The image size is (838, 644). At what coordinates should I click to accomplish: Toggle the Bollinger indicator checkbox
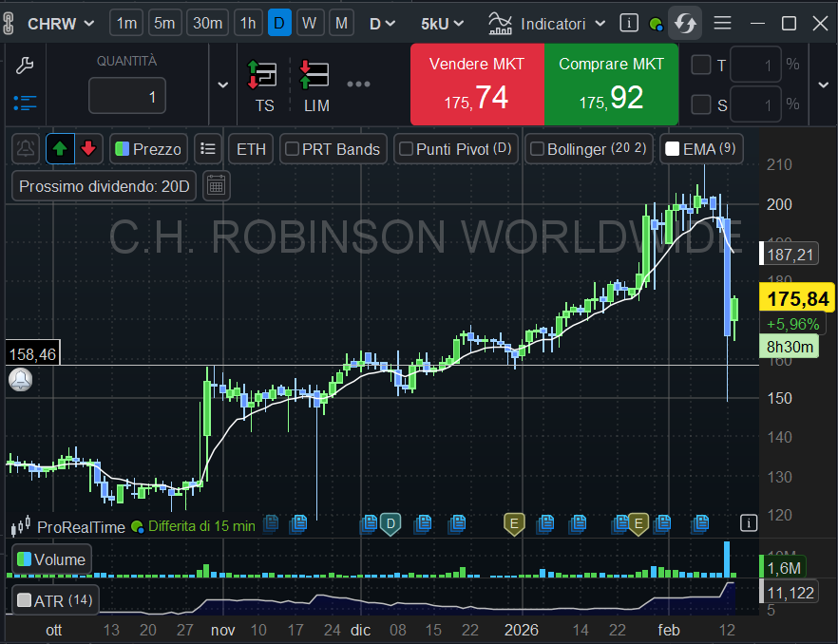tap(537, 149)
